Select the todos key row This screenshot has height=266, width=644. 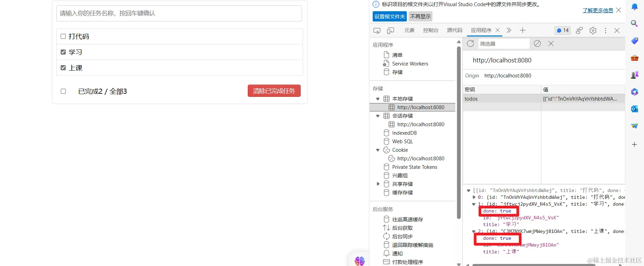[x=544, y=99]
